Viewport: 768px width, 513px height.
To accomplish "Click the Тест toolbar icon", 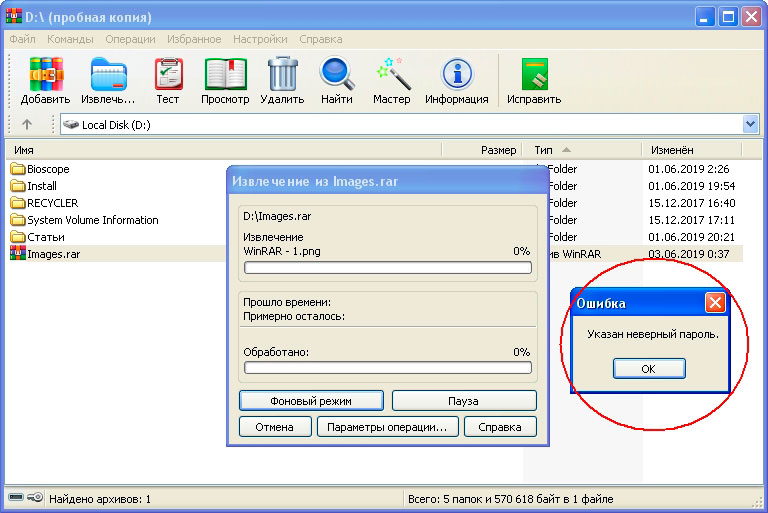I will 168,74.
